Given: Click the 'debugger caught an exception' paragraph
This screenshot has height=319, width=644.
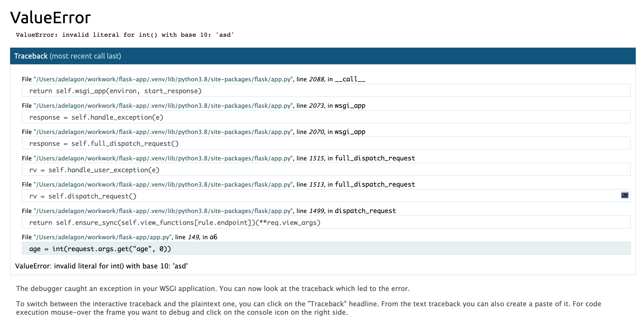Looking at the screenshot, I should pyautogui.click(x=213, y=288).
